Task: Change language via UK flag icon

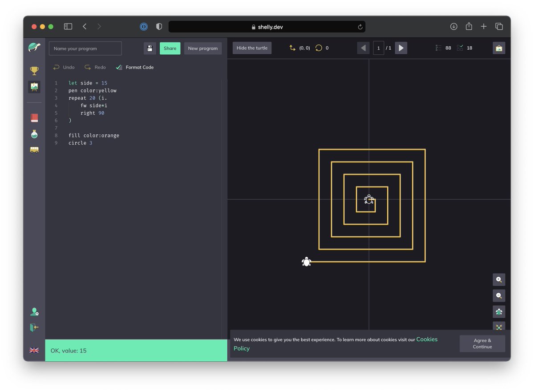Action: [34, 350]
